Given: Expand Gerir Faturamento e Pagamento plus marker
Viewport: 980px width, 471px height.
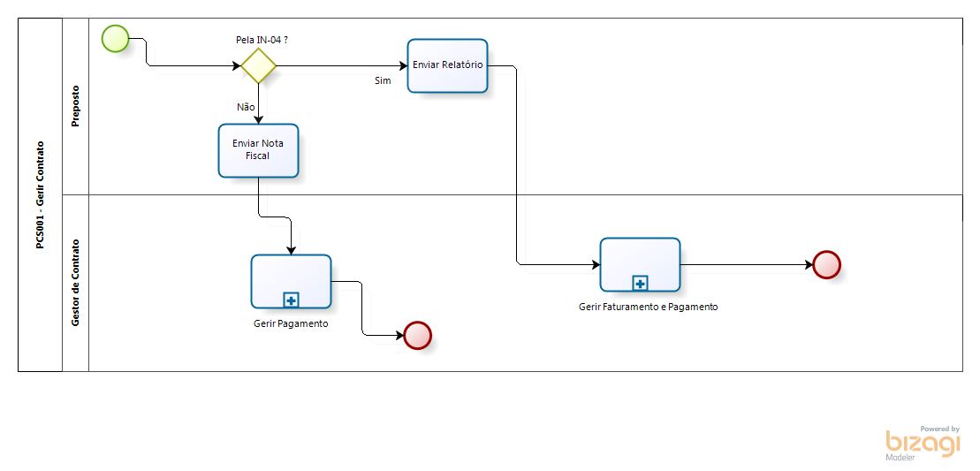Looking at the screenshot, I should [x=641, y=283].
